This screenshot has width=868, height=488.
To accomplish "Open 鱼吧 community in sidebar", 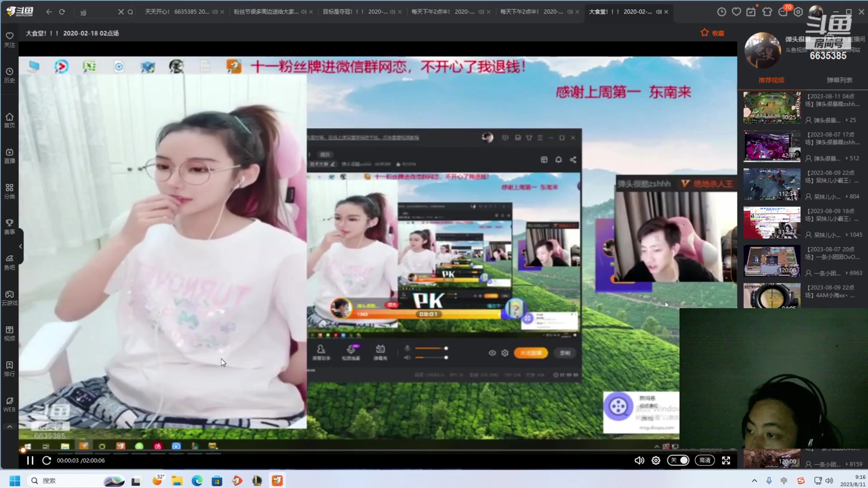I will pos(9,263).
